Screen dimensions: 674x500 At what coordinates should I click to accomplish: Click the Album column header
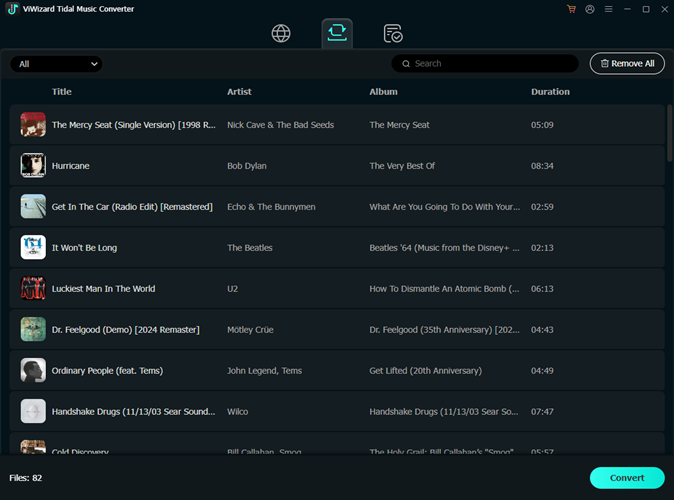pyautogui.click(x=383, y=92)
